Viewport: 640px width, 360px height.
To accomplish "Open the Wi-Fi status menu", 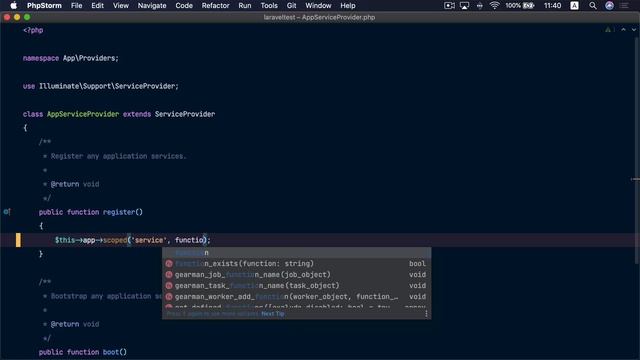I will pyautogui.click(x=494, y=6).
